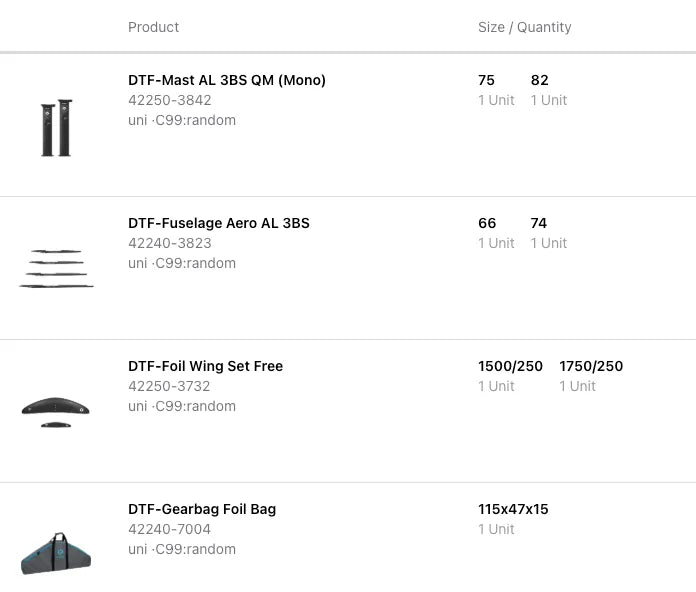The height and width of the screenshot is (592, 696).
Task: Open the DTF-Foil Wing Set Free product
Action: point(205,366)
